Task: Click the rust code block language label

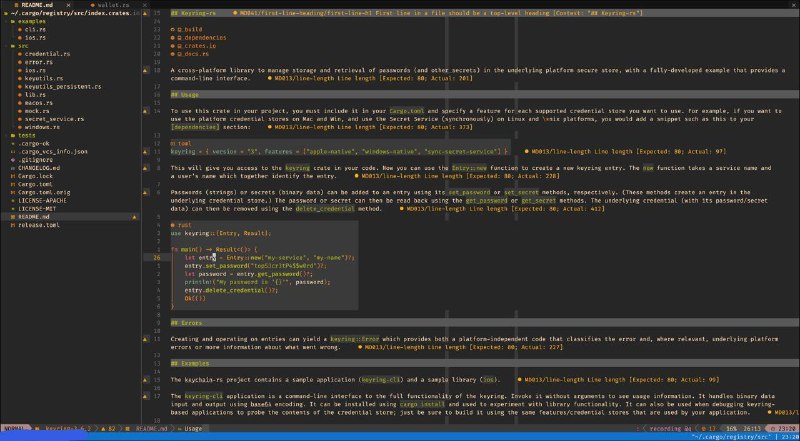Action: tap(181, 225)
